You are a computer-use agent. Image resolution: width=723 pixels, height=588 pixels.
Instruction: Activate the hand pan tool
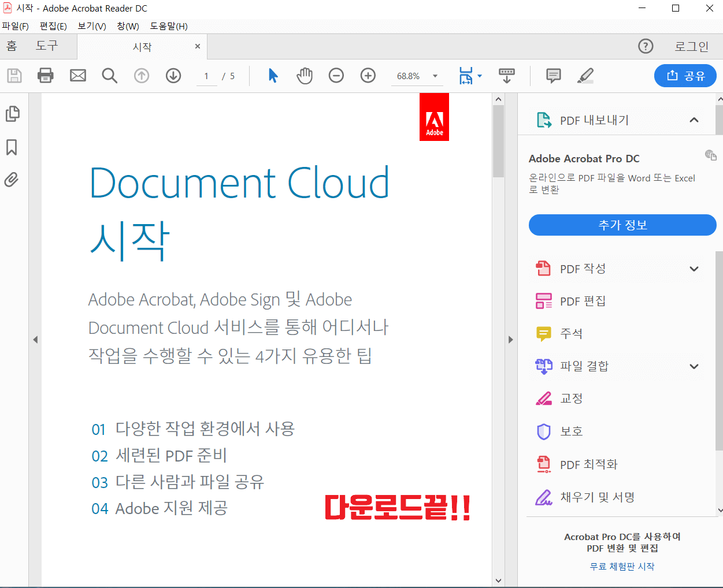305,76
